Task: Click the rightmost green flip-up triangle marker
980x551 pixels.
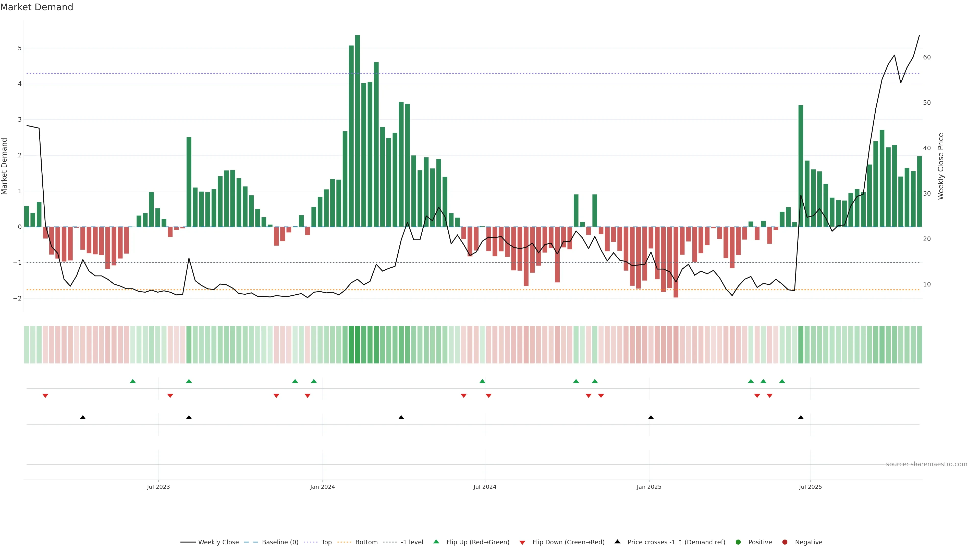Action: [782, 381]
